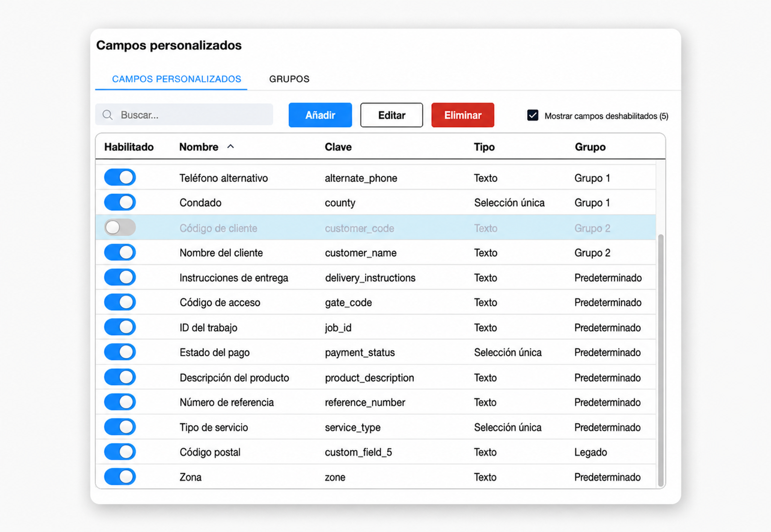This screenshot has width=771, height=532.
Task: Select the Teléfono alternativo name cell
Action: (x=224, y=178)
